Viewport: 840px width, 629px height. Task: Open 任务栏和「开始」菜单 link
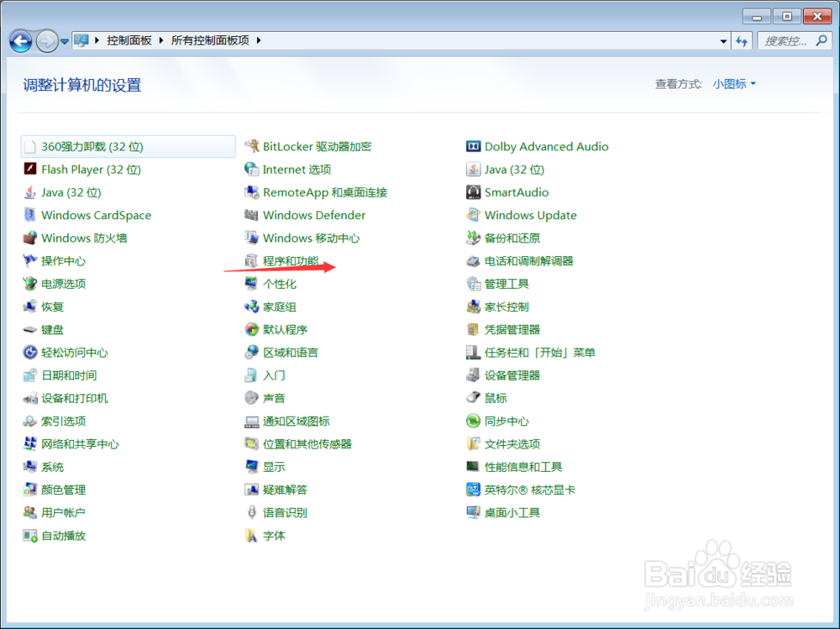pyautogui.click(x=539, y=353)
